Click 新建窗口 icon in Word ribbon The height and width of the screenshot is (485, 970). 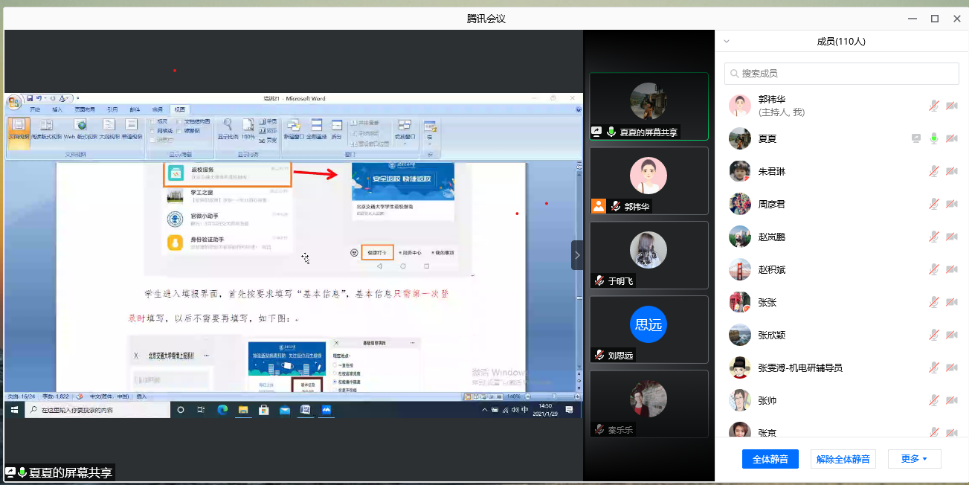tap(293, 129)
